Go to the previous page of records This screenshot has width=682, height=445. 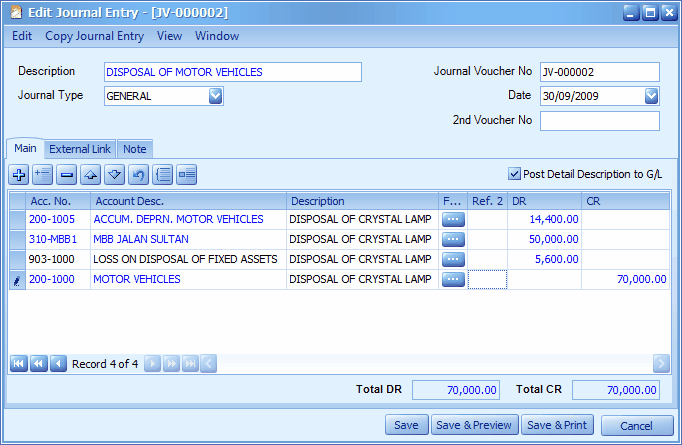coord(38,363)
